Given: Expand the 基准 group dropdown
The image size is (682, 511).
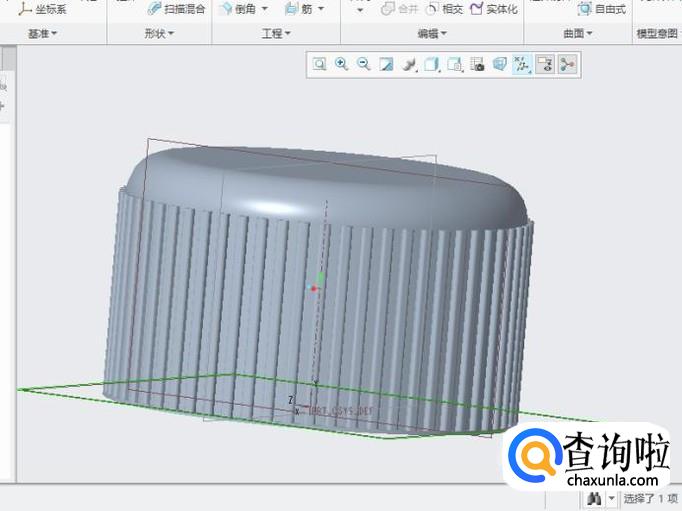Looking at the screenshot, I should point(43,33).
